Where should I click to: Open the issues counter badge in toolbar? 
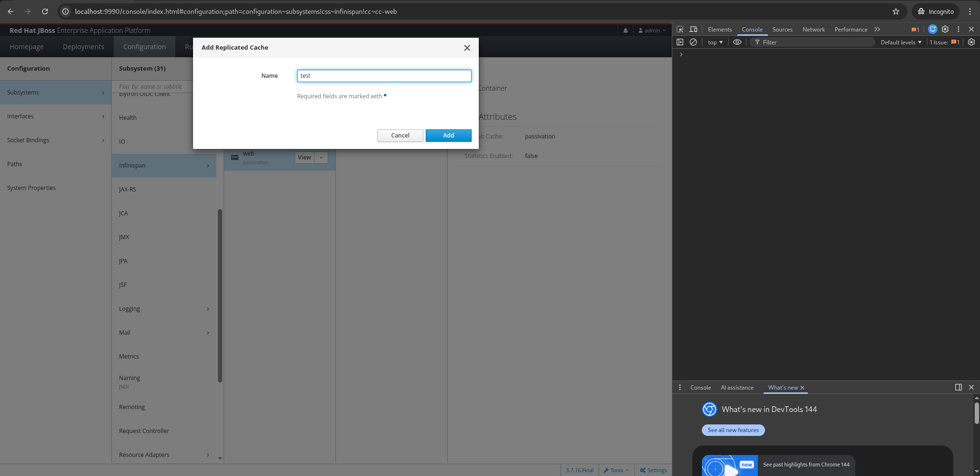(915, 30)
